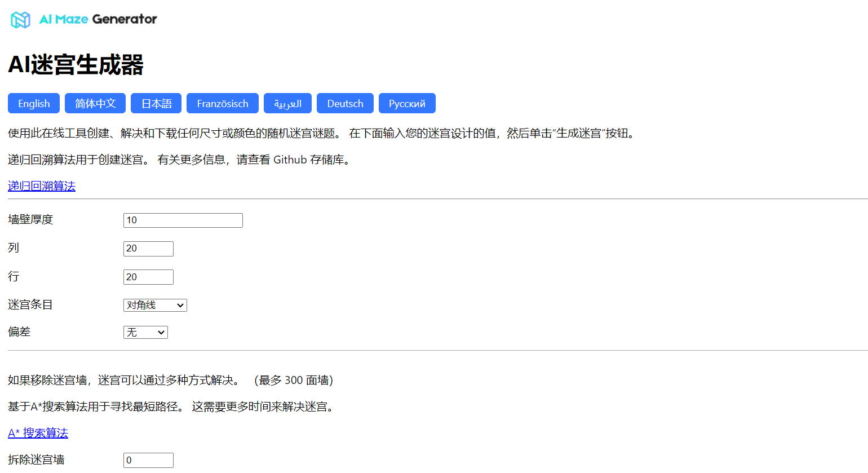Open the A* 搜索算法 link
868x473 pixels.
(x=38, y=433)
